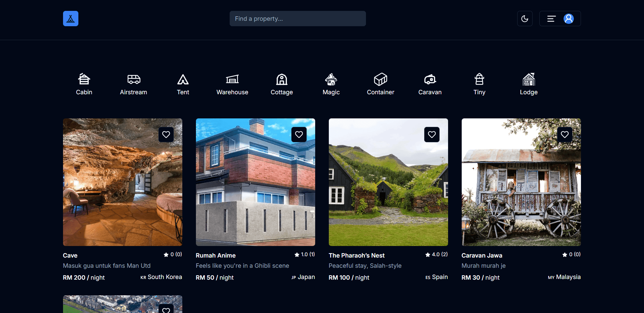The height and width of the screenshot is (313, 644).
Task: Toggle heart on Caravan Jawa listing
Action: (565, 134)
